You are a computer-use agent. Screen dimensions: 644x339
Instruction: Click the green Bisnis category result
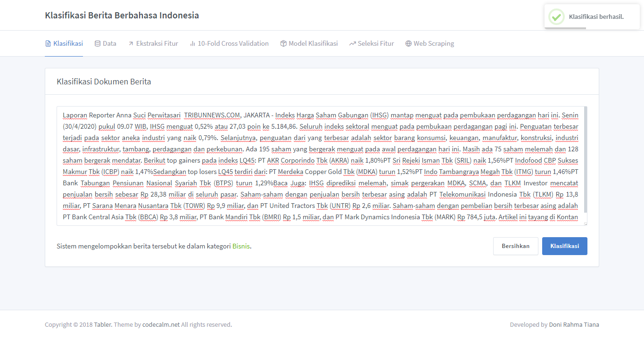pos(241,246)
